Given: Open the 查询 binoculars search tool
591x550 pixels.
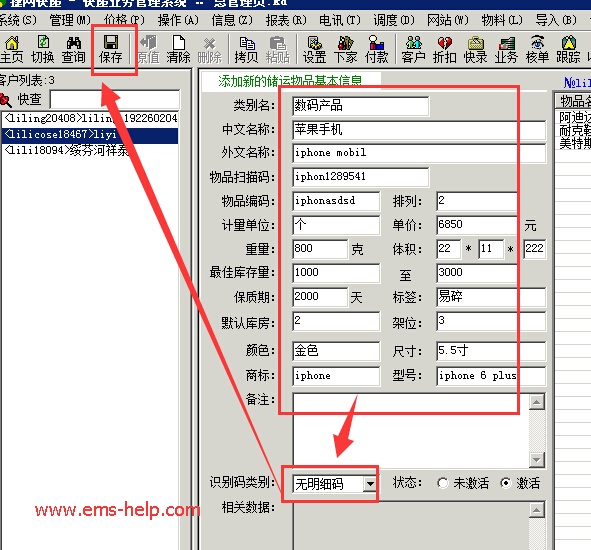Looking at the screenshot, I should point(73,49).
